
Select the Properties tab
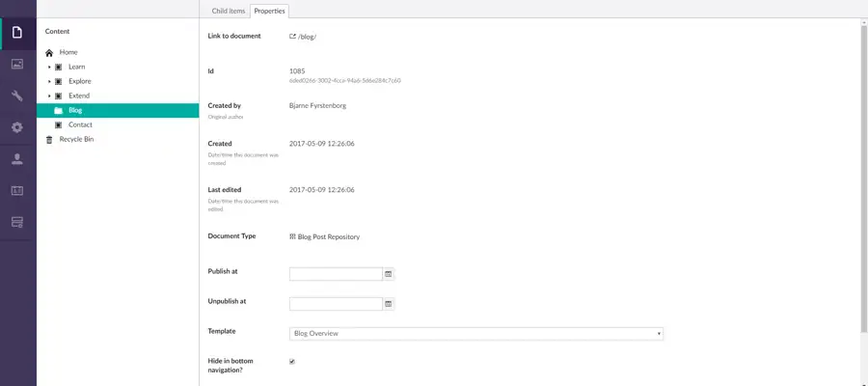tap(270, 11)
